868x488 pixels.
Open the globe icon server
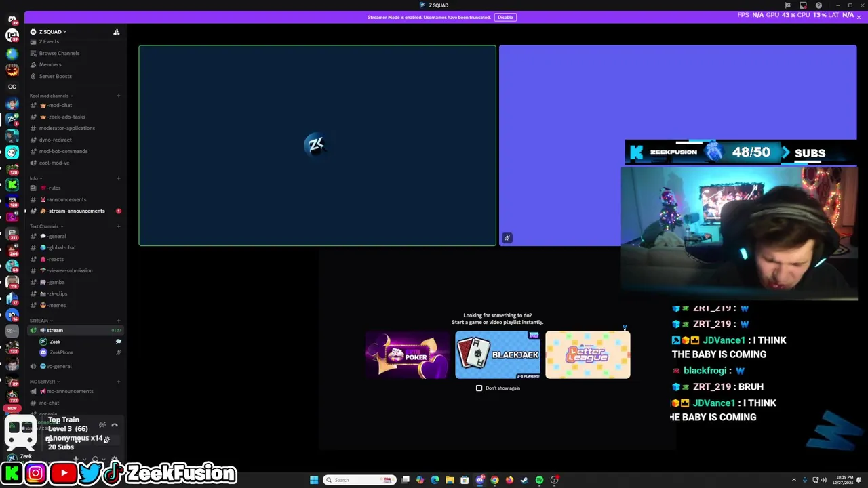[12, 53]
